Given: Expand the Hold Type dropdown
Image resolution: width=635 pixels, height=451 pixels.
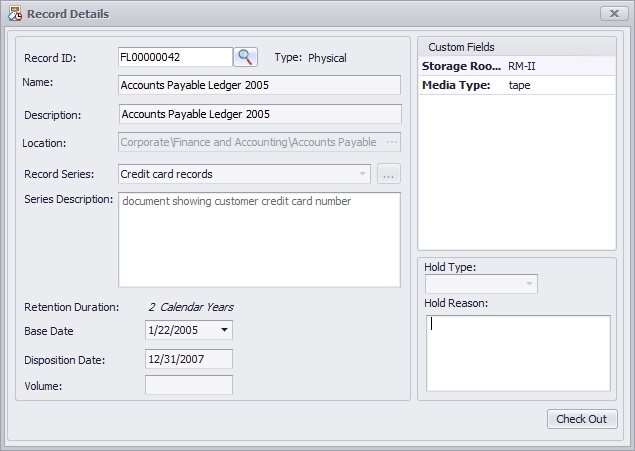Looking at the screenshot, I should tap(529, 284).
